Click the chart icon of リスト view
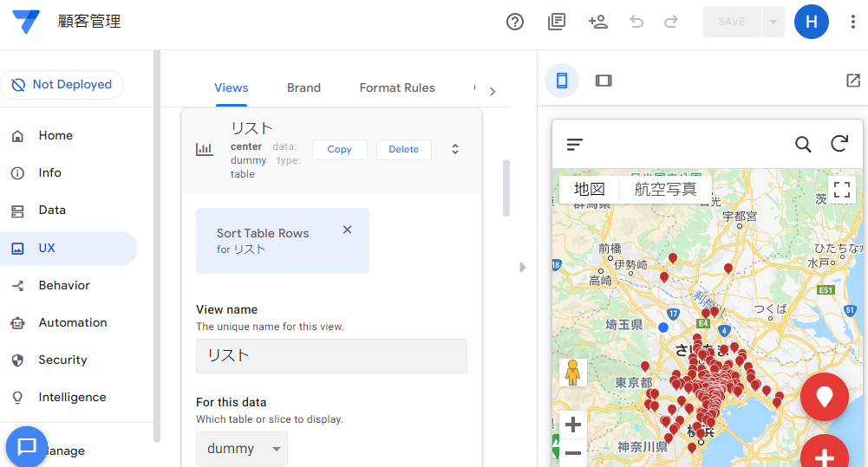This screenshot has height=467, width=868. [205, 149]
